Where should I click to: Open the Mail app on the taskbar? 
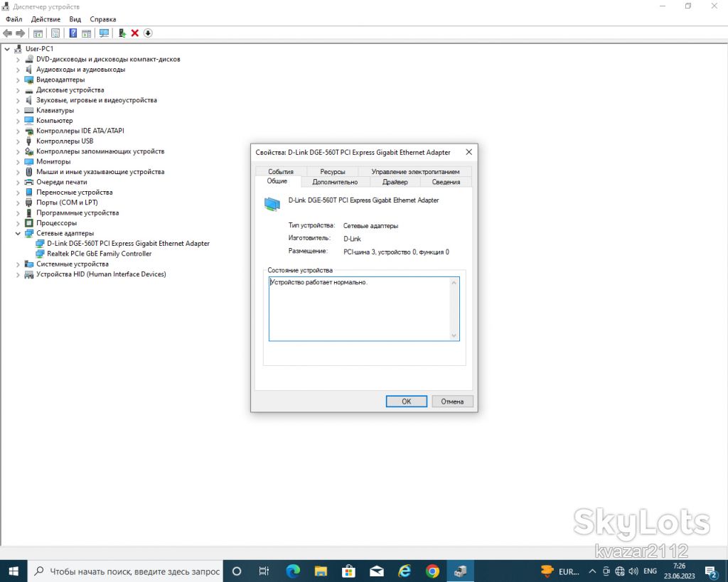377,571
